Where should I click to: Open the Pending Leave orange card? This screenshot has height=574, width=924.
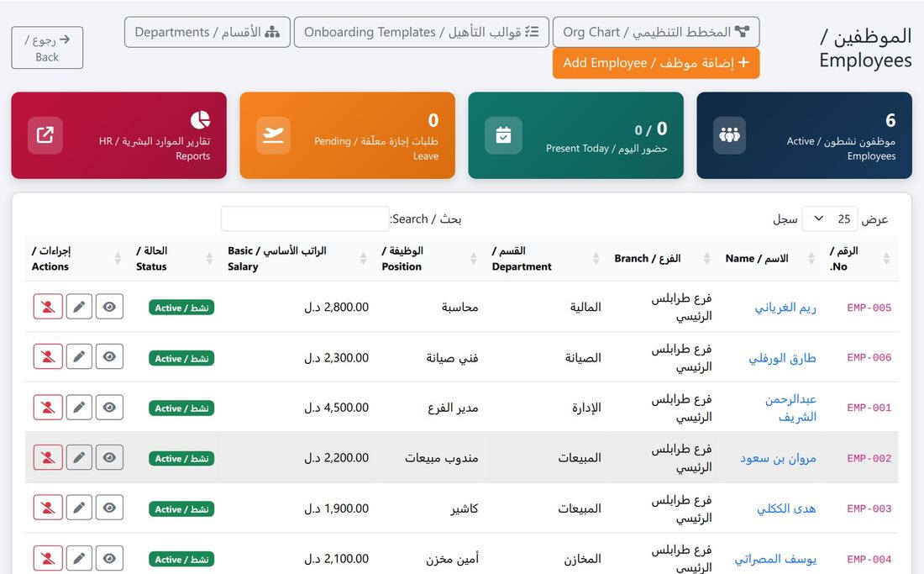click(347, 135)
